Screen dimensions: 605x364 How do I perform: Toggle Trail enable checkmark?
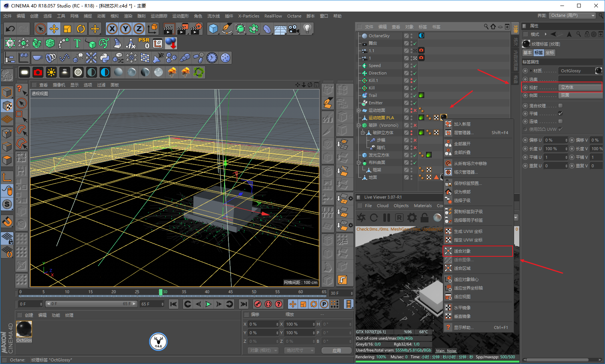[x=415, y=95]
